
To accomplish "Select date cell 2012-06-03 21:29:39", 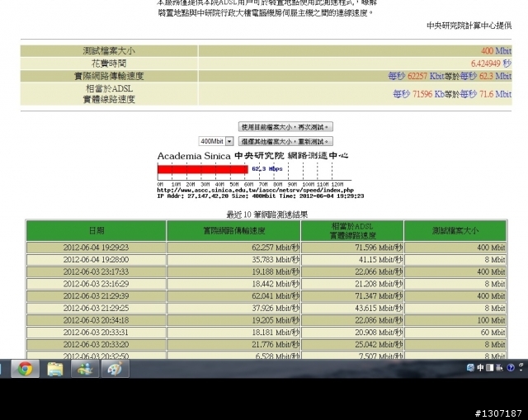I will tap(97, 296).
